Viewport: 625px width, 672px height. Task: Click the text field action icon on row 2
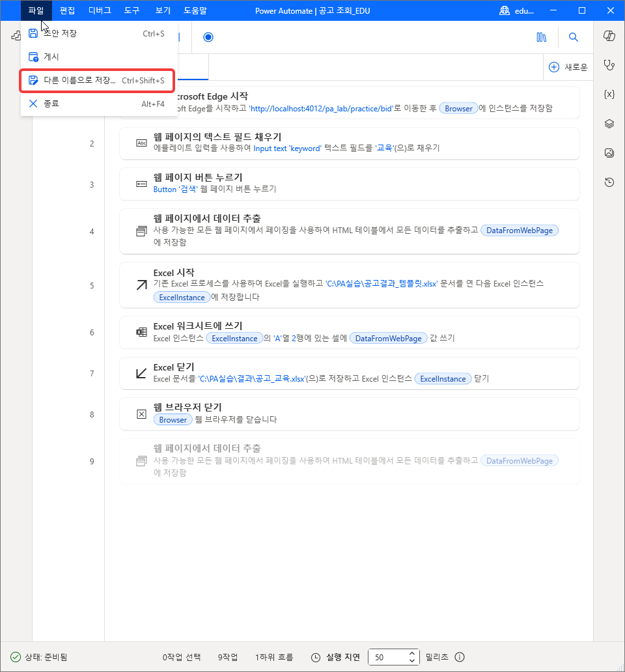pos(141,143)
